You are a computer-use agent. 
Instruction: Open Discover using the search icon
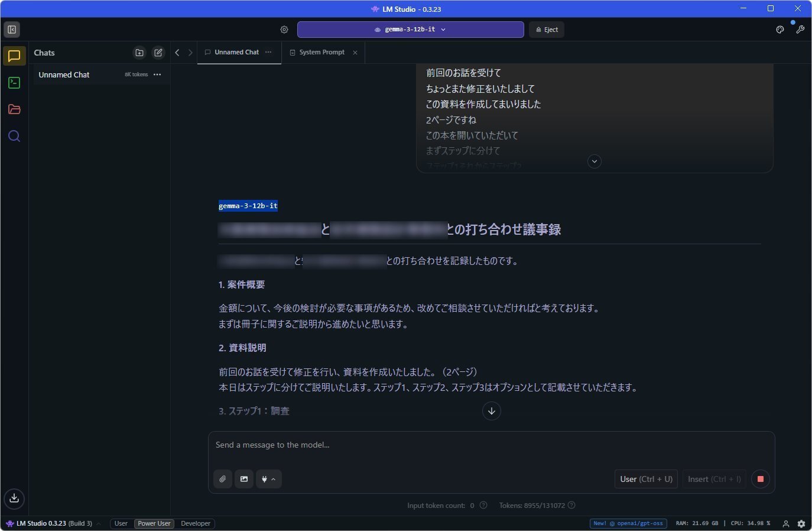click(x=14, y=136)
